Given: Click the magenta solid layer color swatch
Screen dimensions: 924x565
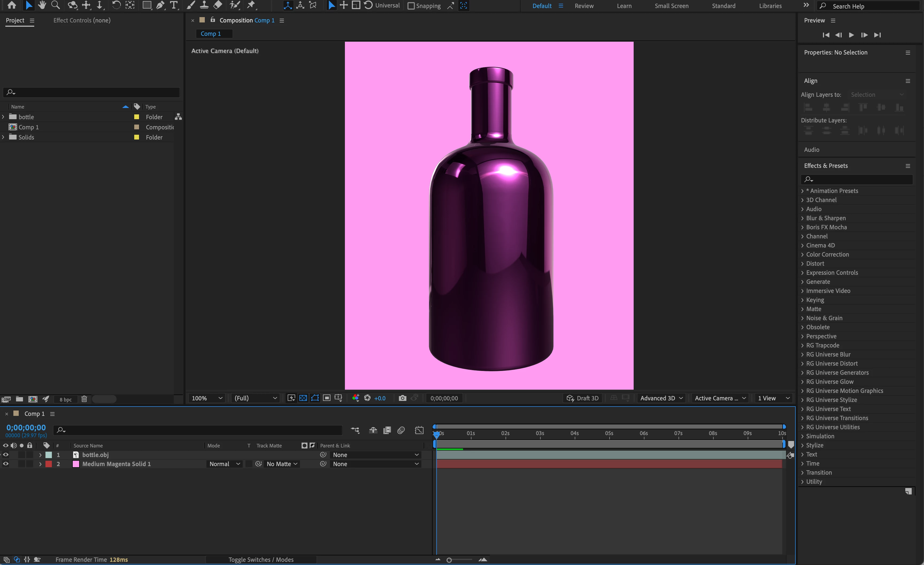Looking at the screenshot, I should tap(49, 464).
